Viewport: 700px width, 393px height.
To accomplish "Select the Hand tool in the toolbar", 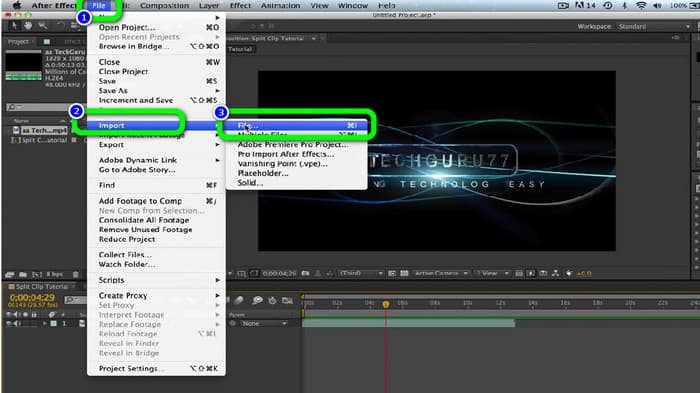I will [x=28, y=26].
